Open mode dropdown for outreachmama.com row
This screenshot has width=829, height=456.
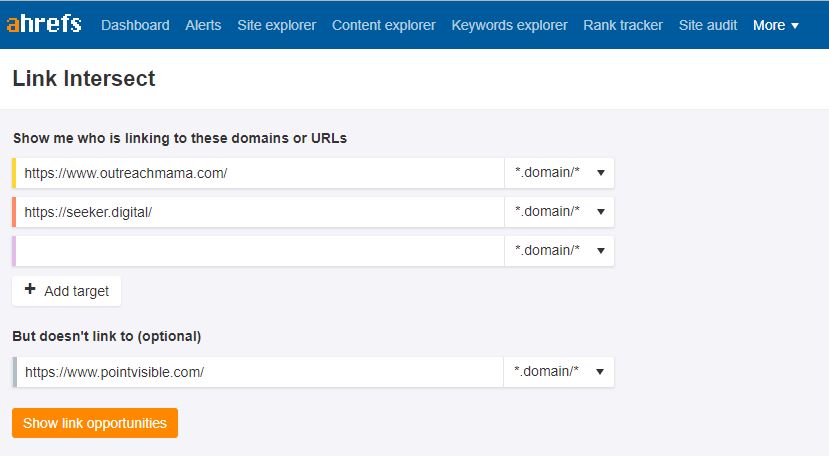tap(559, 172)
